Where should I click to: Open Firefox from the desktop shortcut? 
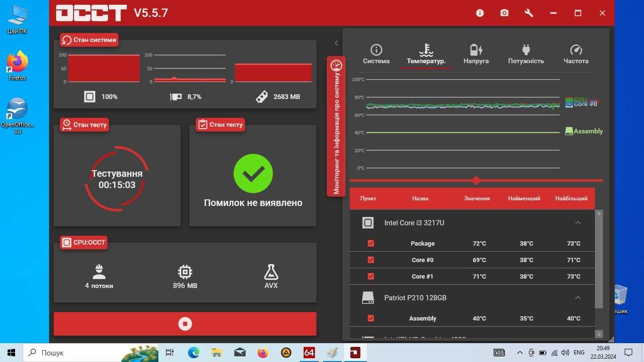click(17, 66)
